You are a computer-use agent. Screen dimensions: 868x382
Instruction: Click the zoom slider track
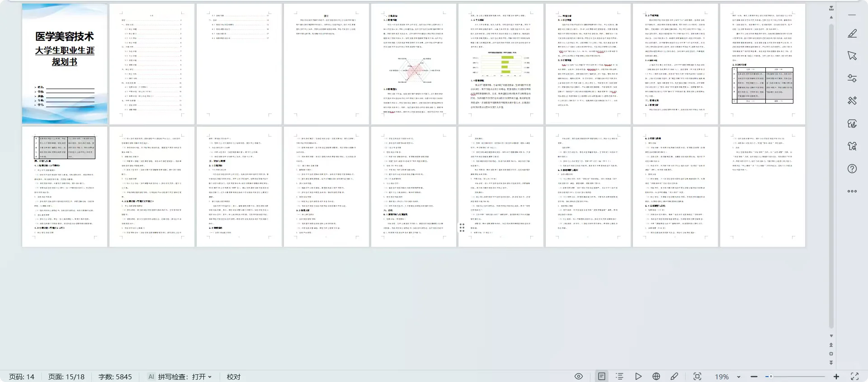point(795,377)
